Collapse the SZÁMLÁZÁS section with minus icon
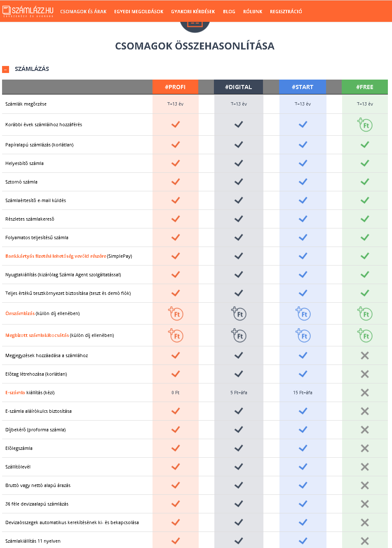This screenshot has width=392, height=548. click(5, 69)
